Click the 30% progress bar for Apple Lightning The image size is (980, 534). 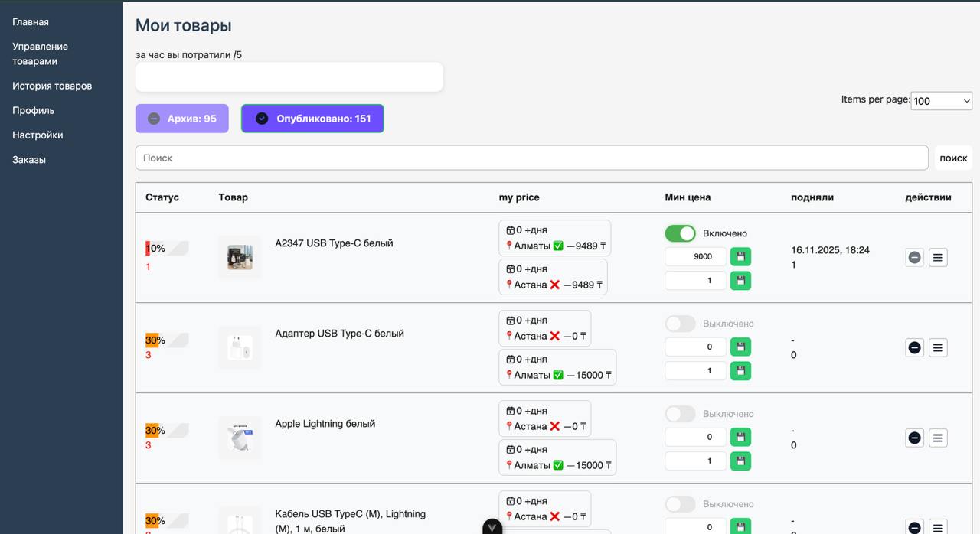tap(167, 431)
